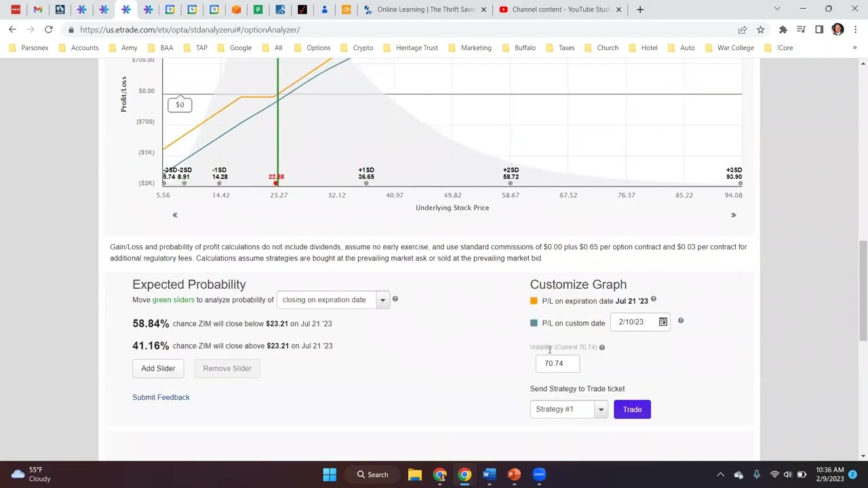The image size is (868, 488).
Task: Click the purple Trade button
Action: click(x=632, y=409)
